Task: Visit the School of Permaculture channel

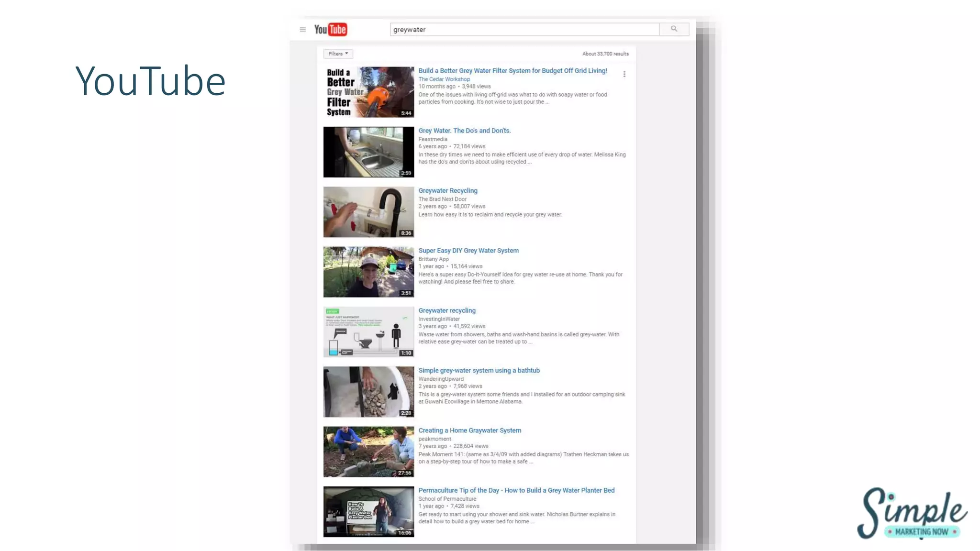Action: [x=447, y=499]
